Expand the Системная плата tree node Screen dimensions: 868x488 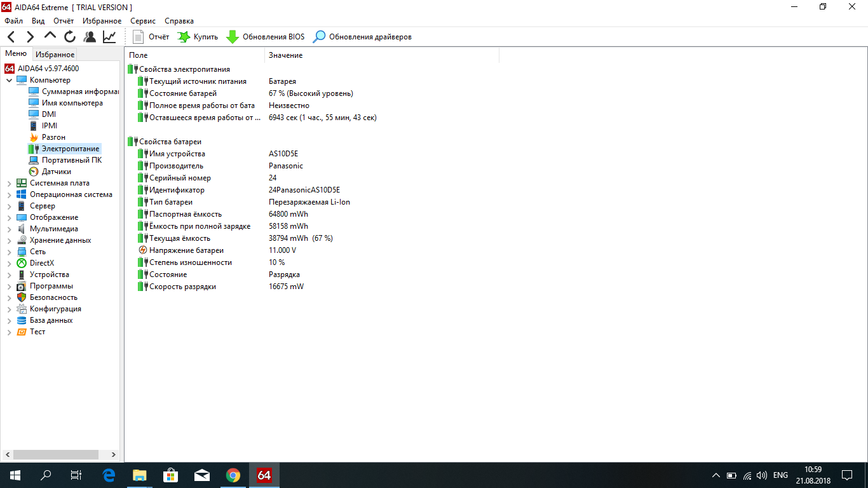(9, 184)
